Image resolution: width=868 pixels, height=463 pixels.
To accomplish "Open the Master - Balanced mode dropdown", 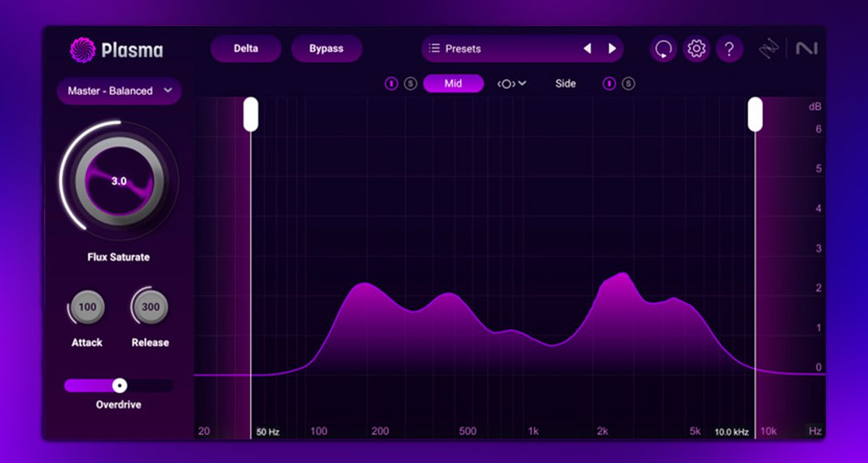I will click(x=119, y=91).
